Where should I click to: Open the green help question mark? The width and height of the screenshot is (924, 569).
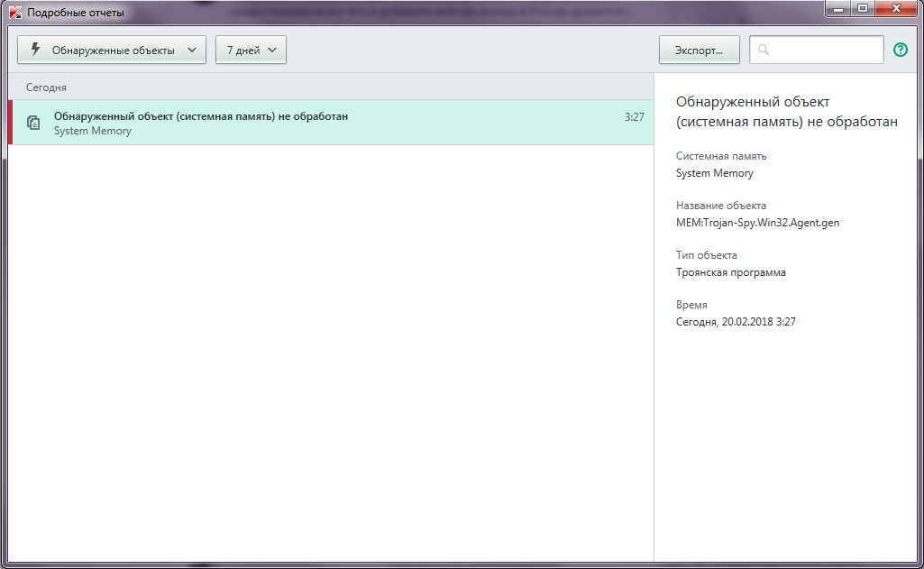(900, 50)
